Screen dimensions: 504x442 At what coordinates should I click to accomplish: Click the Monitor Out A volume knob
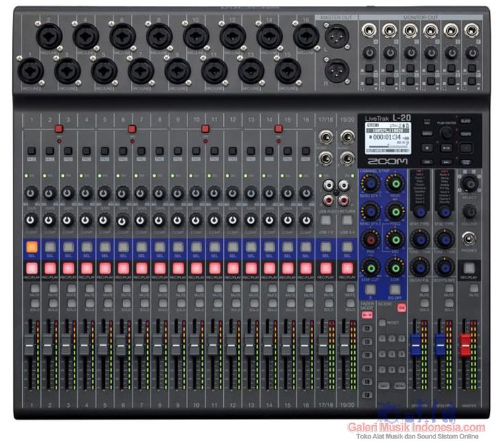click(x=370, y=52)
